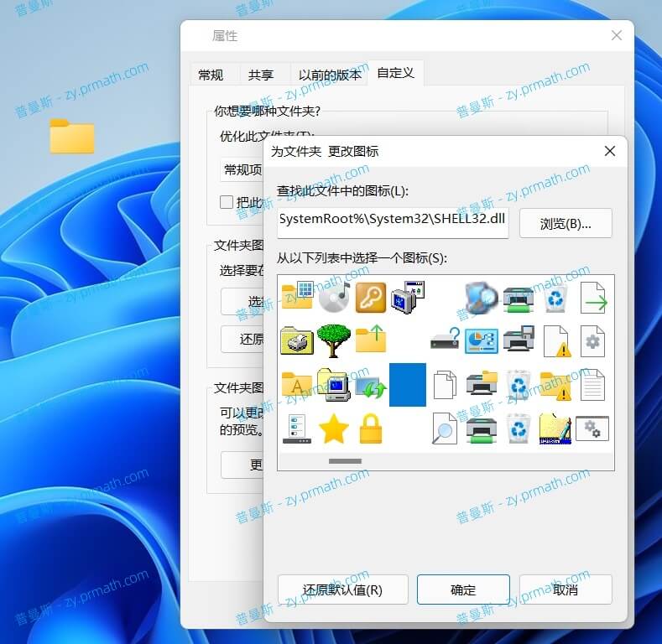Pick the green tree icon
The height and width of the screenshot is (644, 662).
[334, 340]
